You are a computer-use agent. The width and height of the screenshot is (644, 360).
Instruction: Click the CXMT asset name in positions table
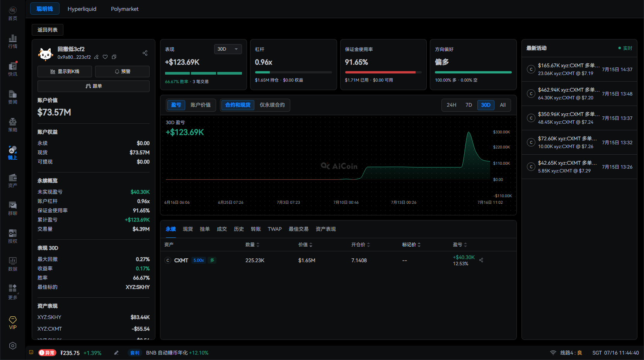pyautogui.click(x=181, y=261)
